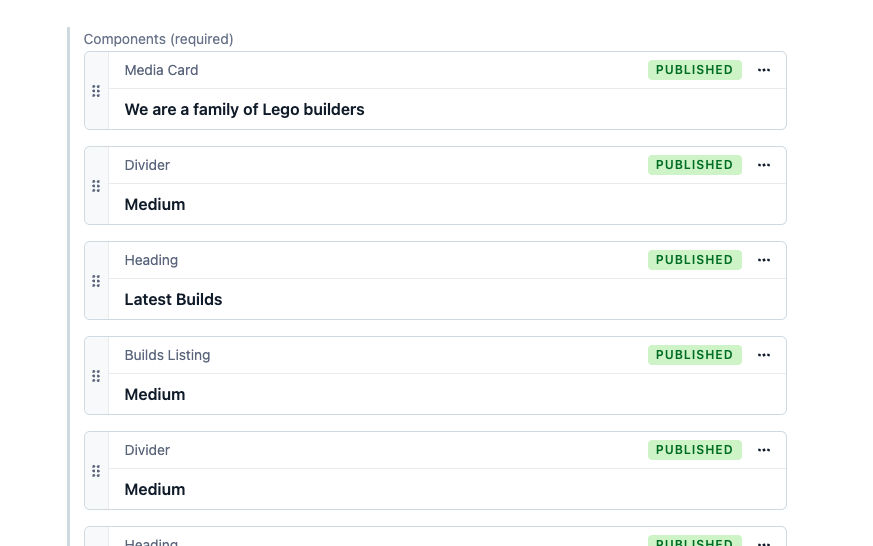Open actions menu for second Divider entry
This screenshot has height=546, width=873.
763,450
